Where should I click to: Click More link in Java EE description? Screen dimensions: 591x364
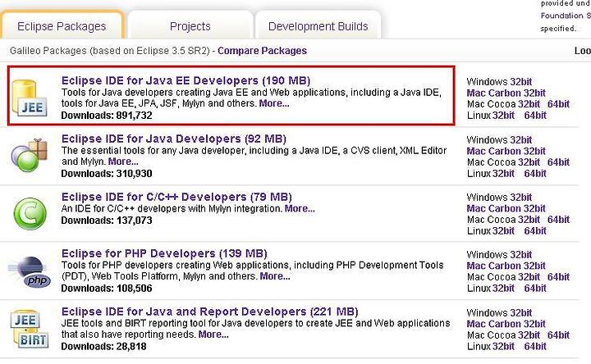[x=274, y=103]
